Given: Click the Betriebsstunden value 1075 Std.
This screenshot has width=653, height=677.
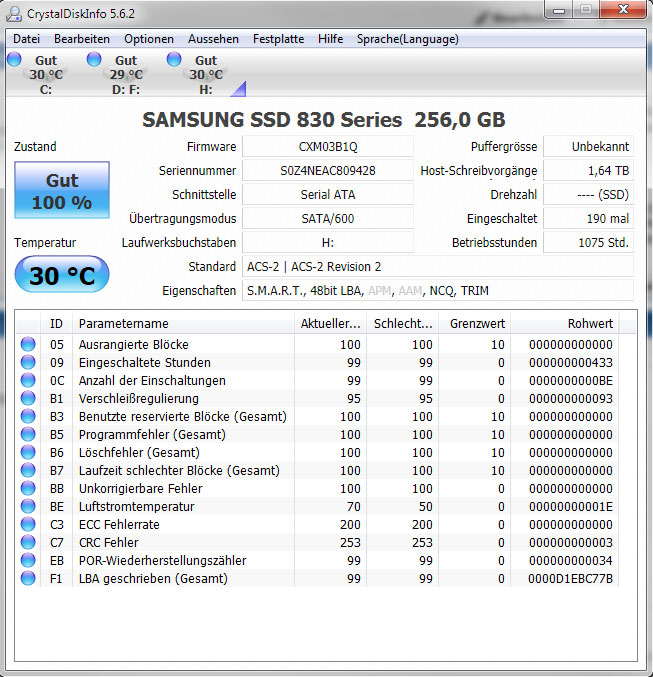Looking at the screenshot, I should tap(588, 243).
